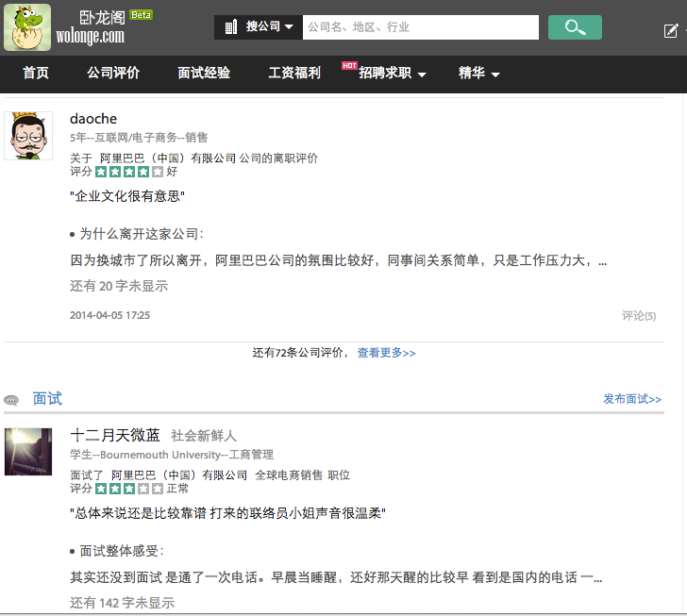Viewport: 687px width, 616px height.
Task: Click the building icon beside 搜公司
Action: click(231, 27)
